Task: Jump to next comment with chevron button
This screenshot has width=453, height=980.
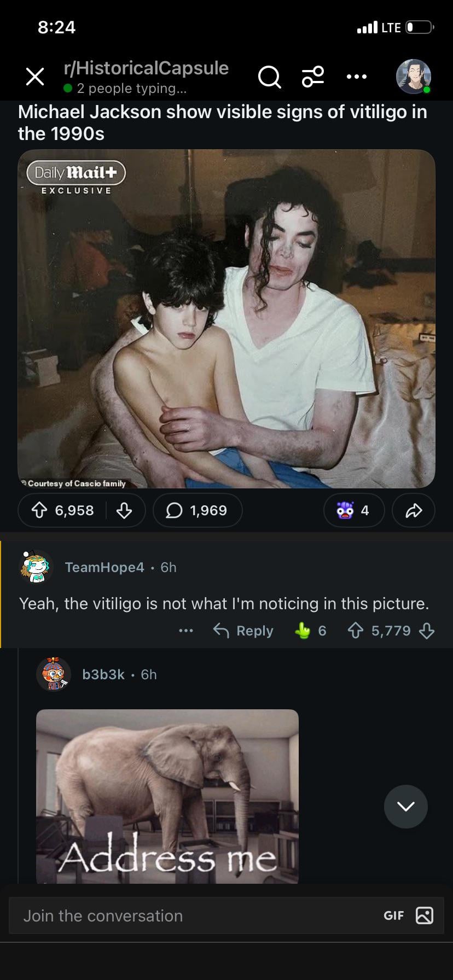Action: pos(405,807)
